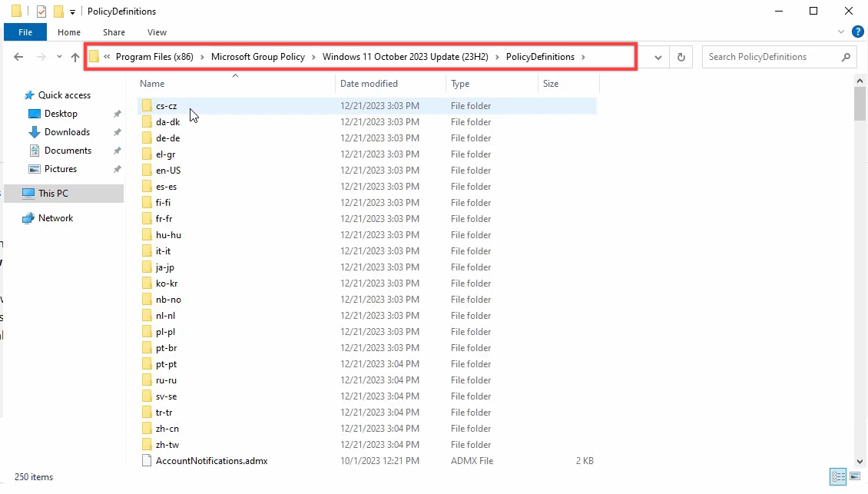Open Pictures in the navigation pane
The image size is (868, 494).
(x=61, y=169)
